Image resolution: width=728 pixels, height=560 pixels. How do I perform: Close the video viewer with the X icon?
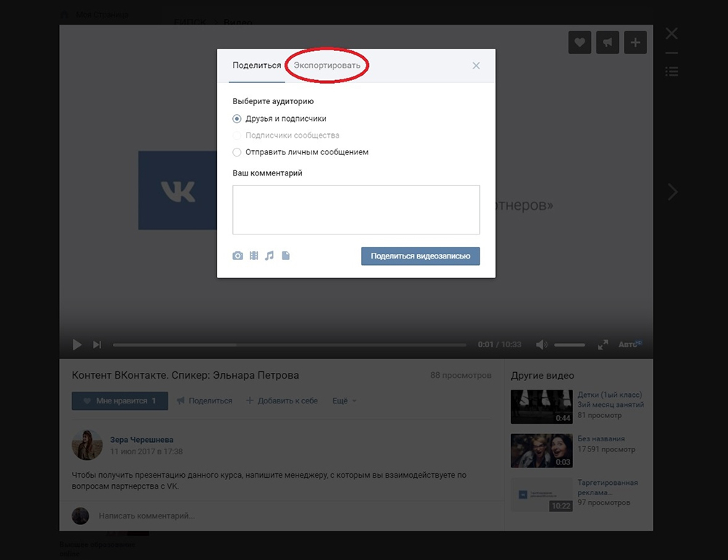pos(671,33)
